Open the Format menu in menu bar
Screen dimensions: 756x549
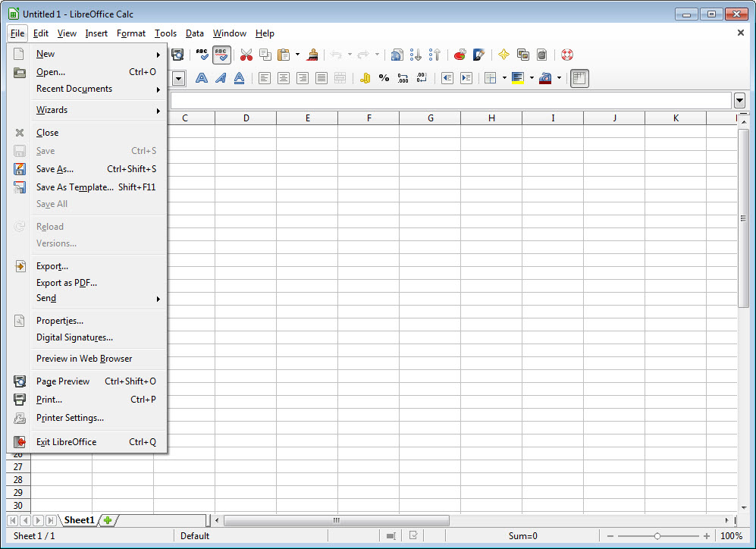(130, 33)
